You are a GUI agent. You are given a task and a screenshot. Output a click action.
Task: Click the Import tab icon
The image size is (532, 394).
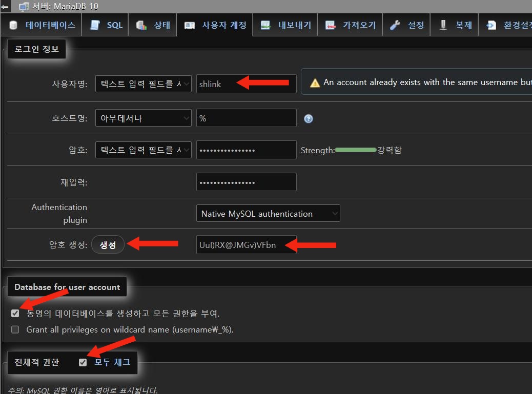click(x=331, y=25)
